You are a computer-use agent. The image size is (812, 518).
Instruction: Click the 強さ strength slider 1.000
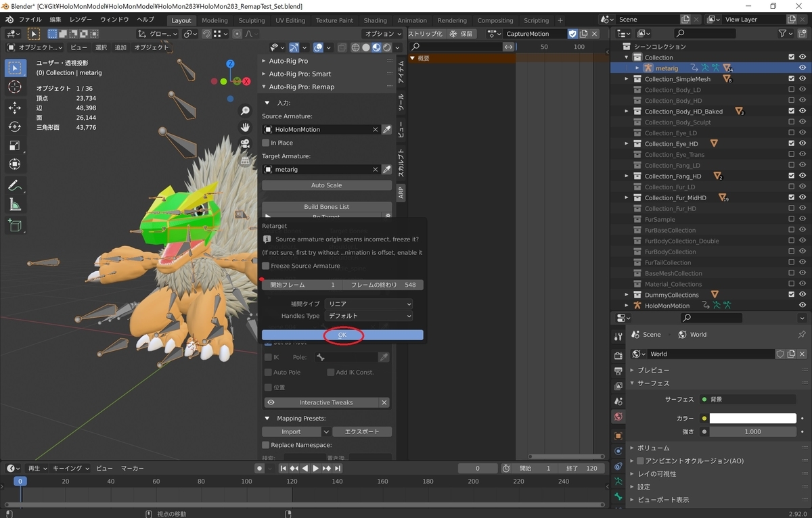[x=752, y=431]
